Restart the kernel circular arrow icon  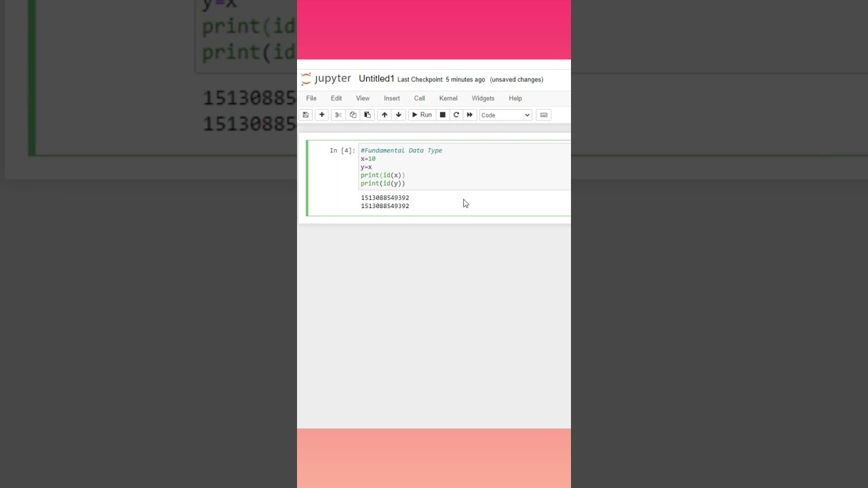tap(456, 115)
